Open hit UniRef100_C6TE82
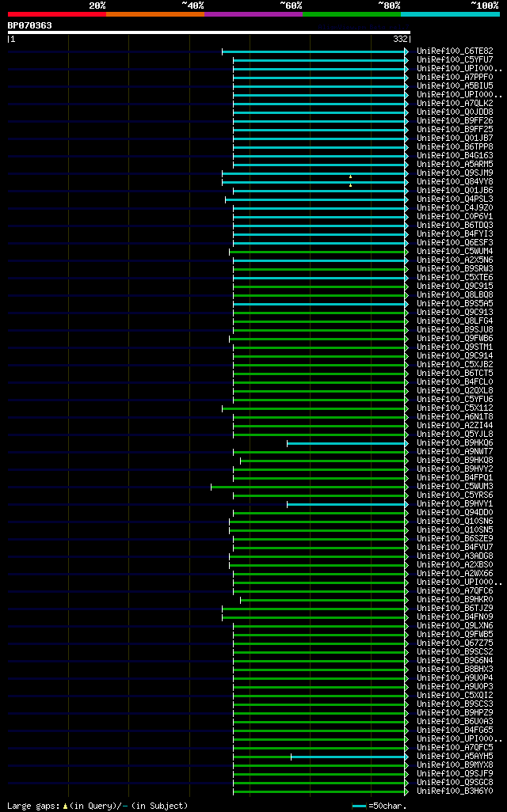507x812 pixels. [456, 51]
